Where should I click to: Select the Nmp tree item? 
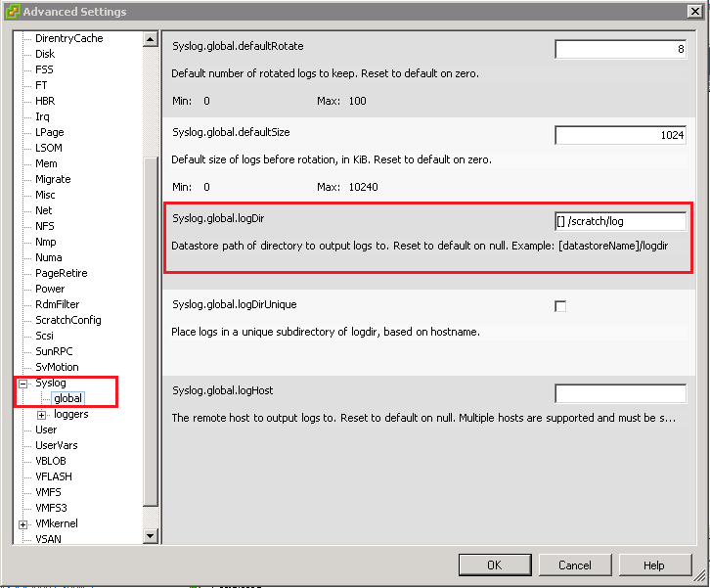coord(46,242)
